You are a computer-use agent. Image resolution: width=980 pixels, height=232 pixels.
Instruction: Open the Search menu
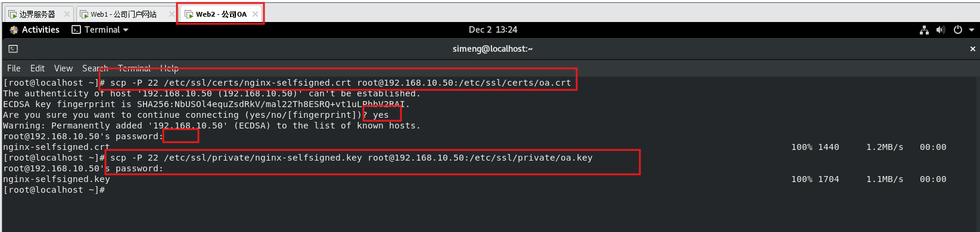point(95,68)
